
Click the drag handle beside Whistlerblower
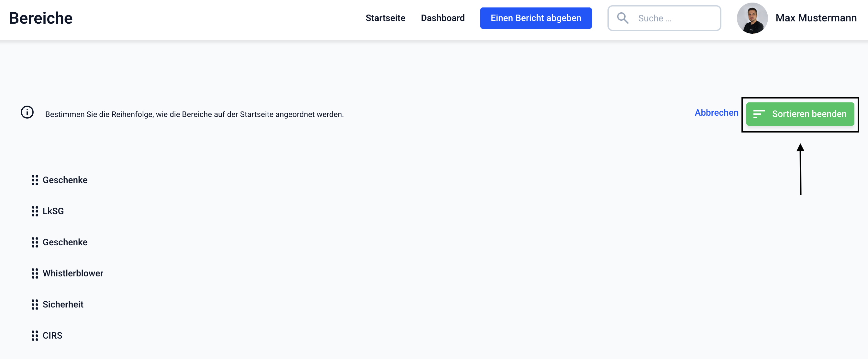point(35,273)
